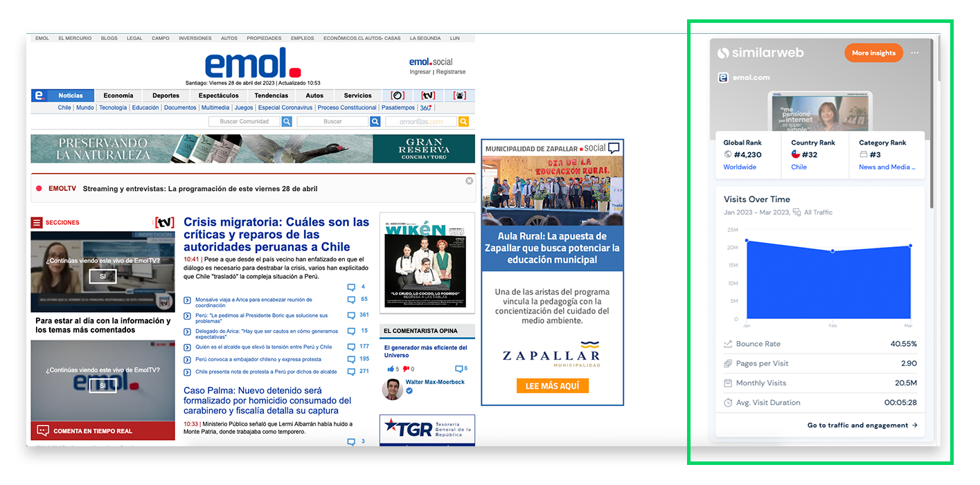Open the Autos tab in the main navigation
Image resolution: width=980 pixels, height=485 pixels.
pos(314,95)
